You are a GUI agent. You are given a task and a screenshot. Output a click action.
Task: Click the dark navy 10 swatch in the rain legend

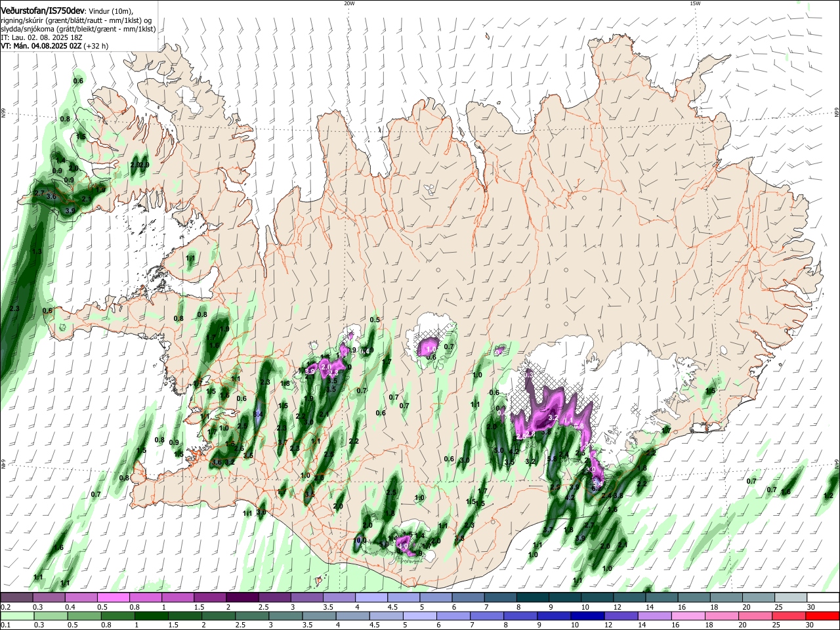pyautogui.click(x=586, y=616)
